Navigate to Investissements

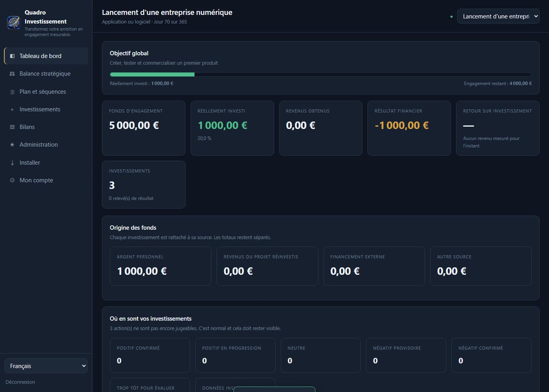click(46, 109)
